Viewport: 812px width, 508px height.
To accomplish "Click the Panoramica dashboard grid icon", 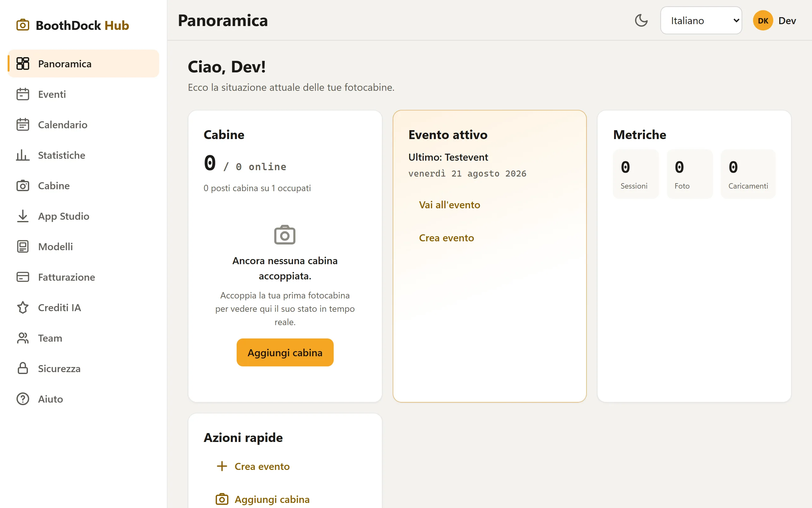I will pyautogui.click(x=23, y=63).
